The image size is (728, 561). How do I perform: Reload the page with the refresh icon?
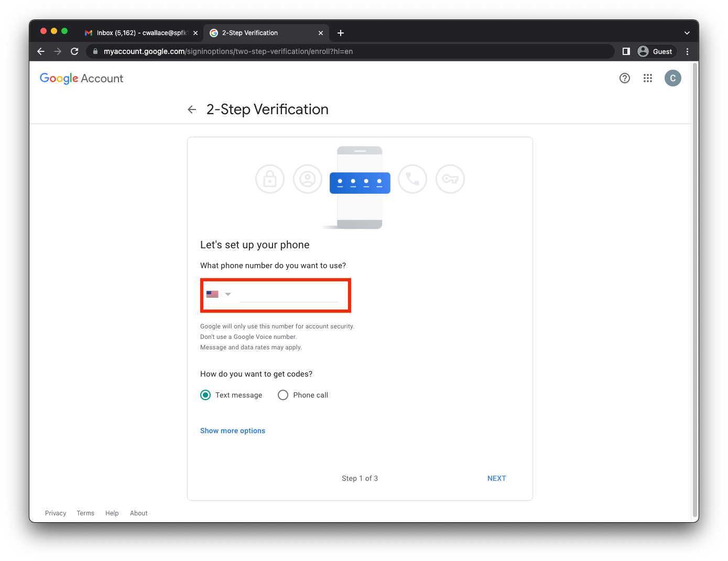[x=74, y=51]
